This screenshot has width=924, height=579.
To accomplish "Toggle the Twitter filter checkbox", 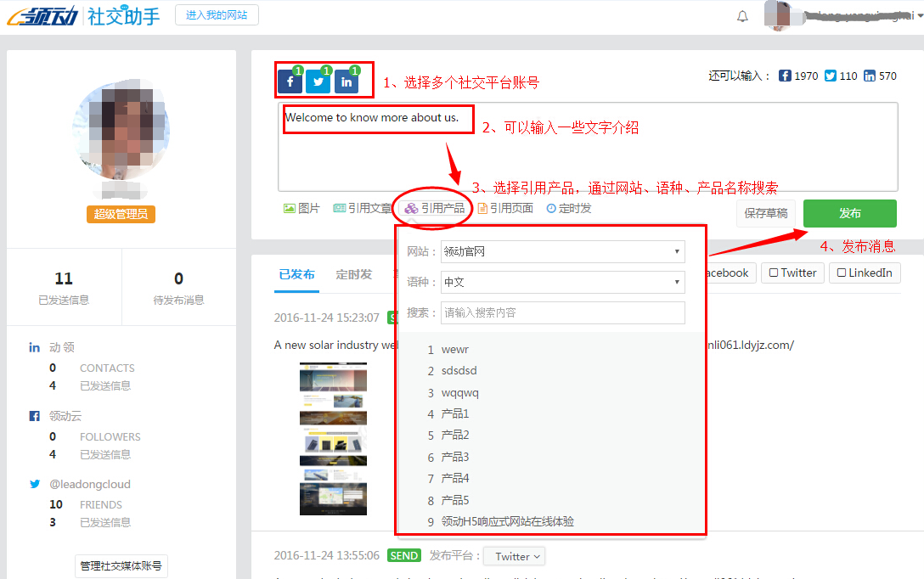I will click(x=773, y=273).
